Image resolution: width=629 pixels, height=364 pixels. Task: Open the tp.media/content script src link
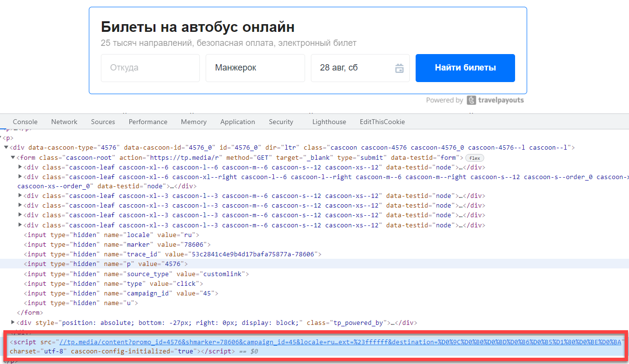[340, 342]
